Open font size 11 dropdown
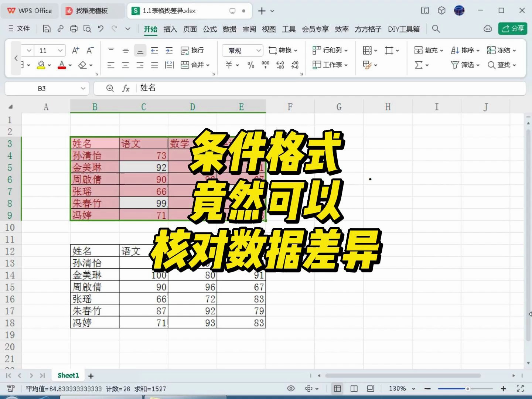532x399 pixels. [x=60, y=50]
